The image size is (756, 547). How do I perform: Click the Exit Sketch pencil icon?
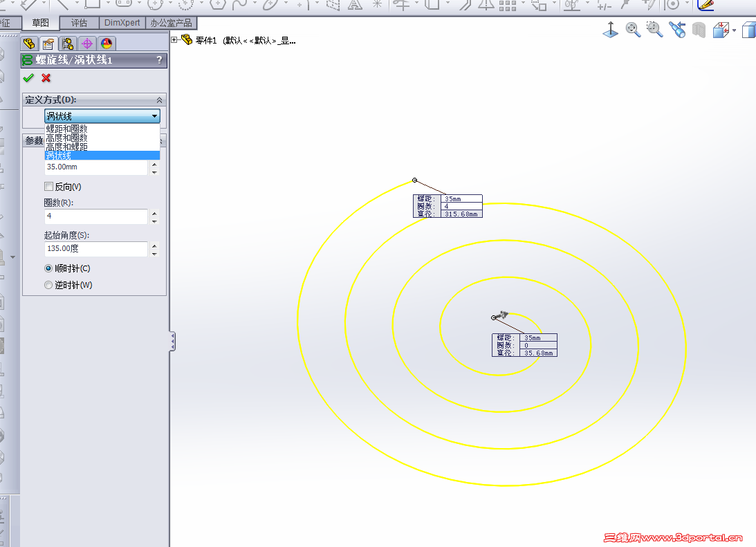706,5
